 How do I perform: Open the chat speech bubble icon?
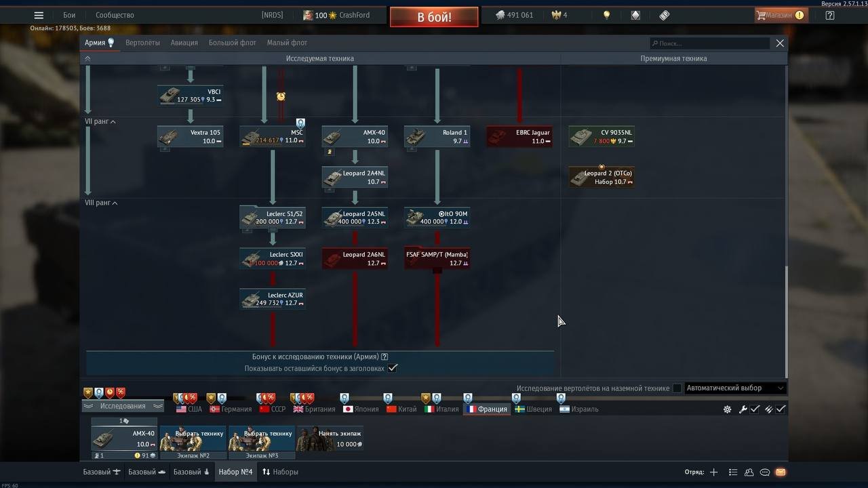pos(765,472)
